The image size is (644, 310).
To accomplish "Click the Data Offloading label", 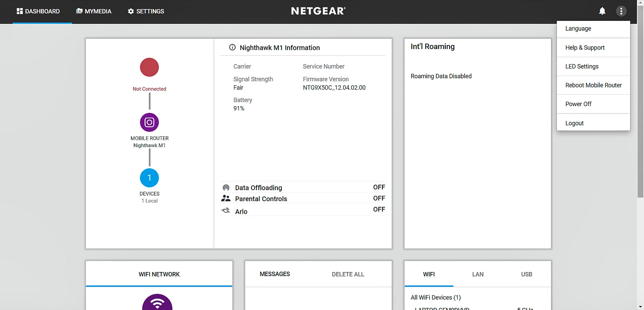I will (x=258, y=188).
